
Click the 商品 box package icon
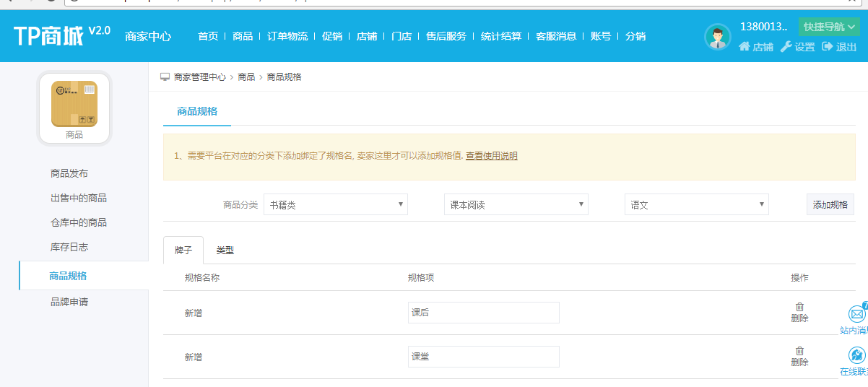coord(74,104)
